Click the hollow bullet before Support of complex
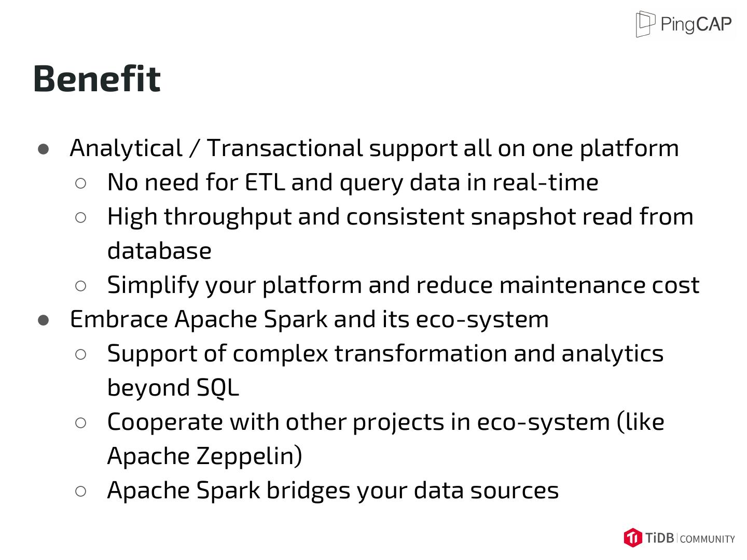 pyautogui.click(x=80, y=354)
